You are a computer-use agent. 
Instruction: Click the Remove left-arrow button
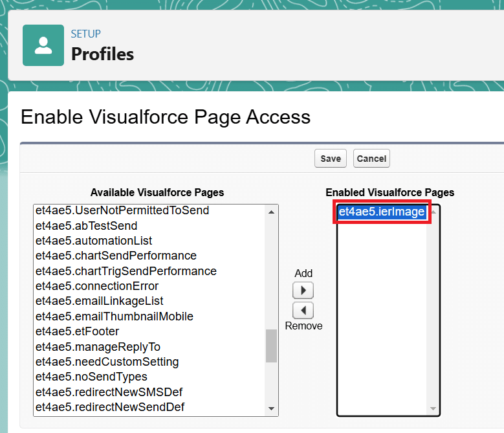pyautogui.click(x=303, y=310)
